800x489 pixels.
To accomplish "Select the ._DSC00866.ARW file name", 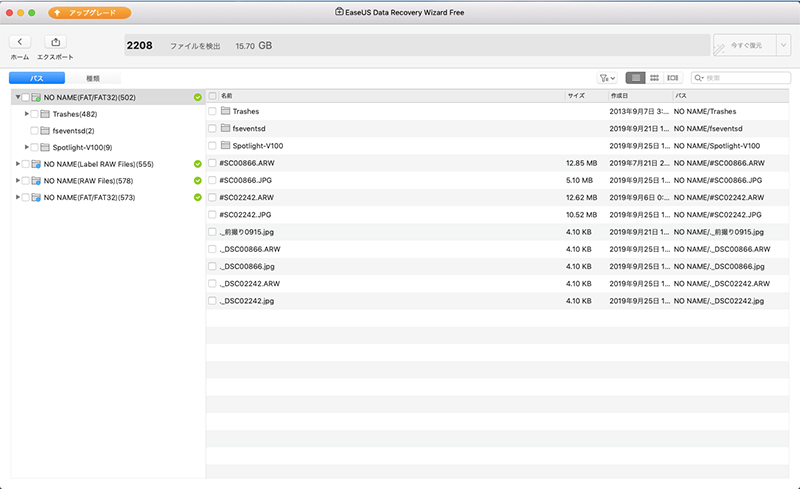I will pos(250,249).
